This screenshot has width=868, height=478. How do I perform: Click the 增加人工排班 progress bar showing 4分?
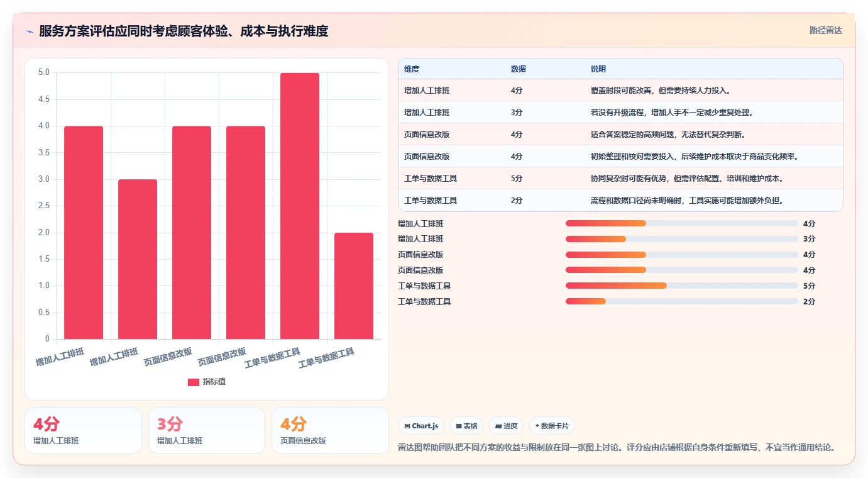pyautogui.click(x=682, y=223)
